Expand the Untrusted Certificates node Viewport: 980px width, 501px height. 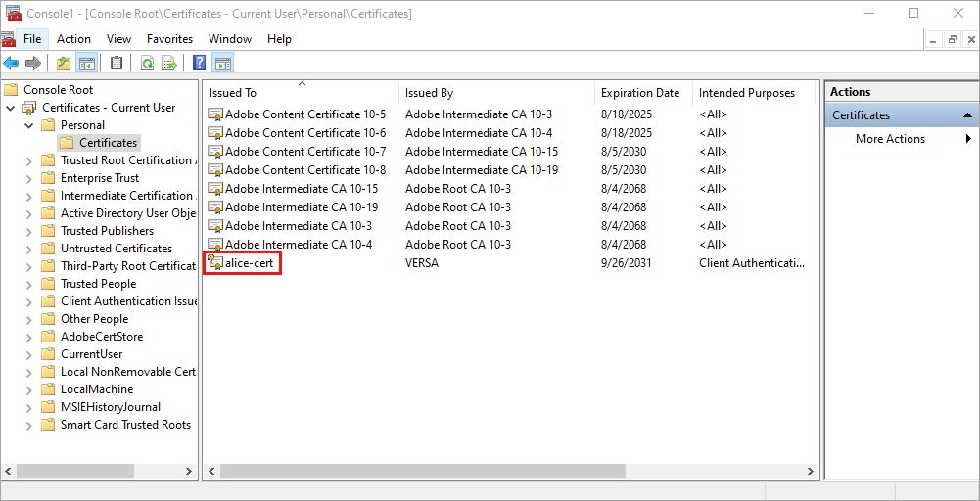[28, 249]
